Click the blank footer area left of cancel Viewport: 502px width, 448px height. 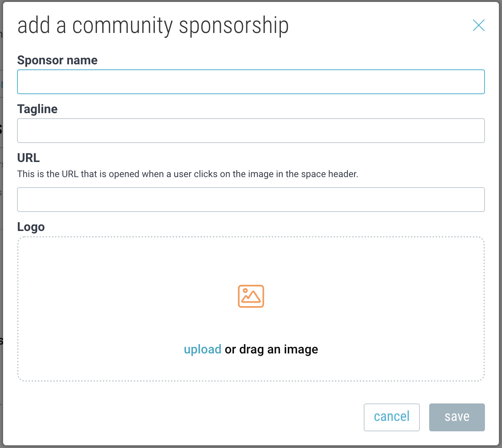[186, 417]
